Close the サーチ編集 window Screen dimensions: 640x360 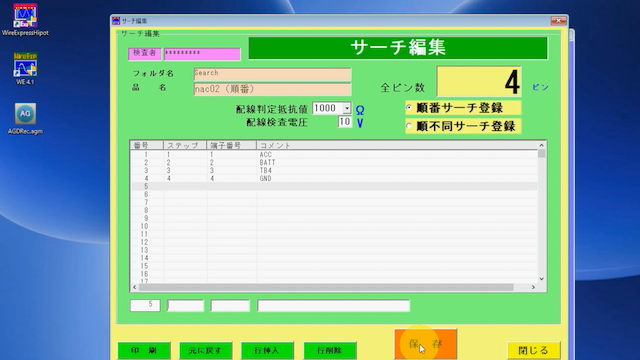558,20
